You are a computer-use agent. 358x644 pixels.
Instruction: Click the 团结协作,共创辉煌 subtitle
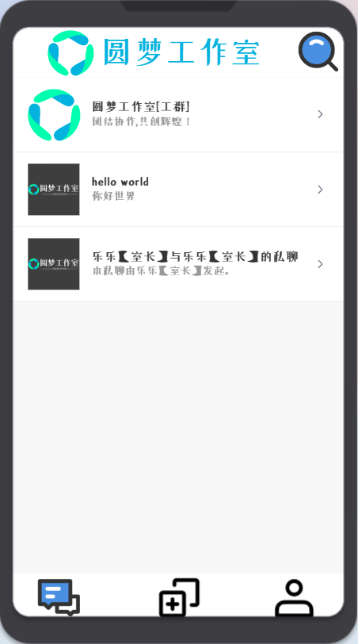click(141, 121)
